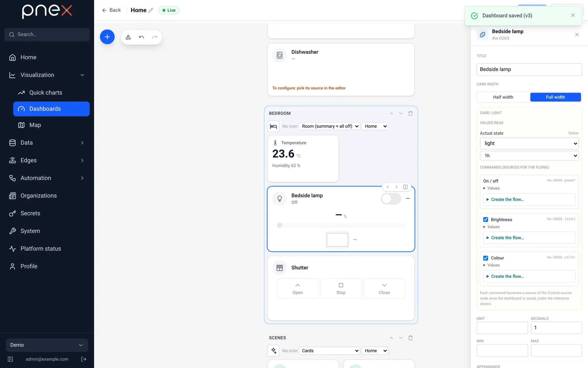
Task: Uncheck the Brightness command checkbox
Action: click(x=486, y=220)
